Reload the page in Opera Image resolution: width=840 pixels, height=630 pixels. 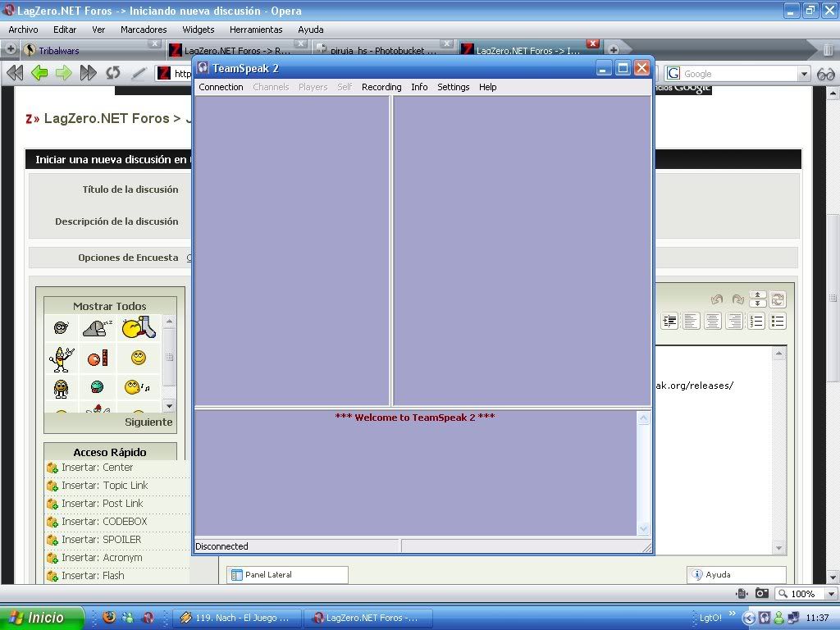point(112,72)
